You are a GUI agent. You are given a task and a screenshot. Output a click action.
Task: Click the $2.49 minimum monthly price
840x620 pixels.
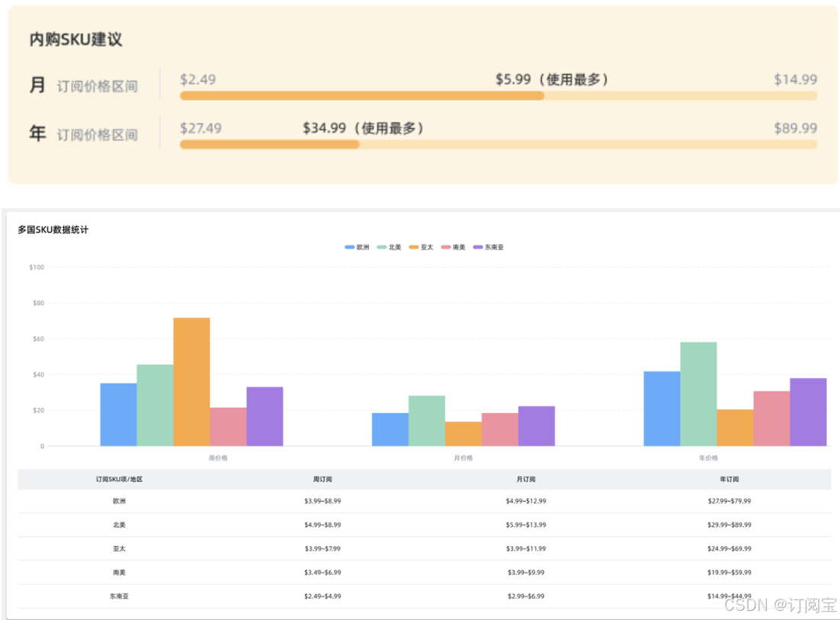click(197, 79)
